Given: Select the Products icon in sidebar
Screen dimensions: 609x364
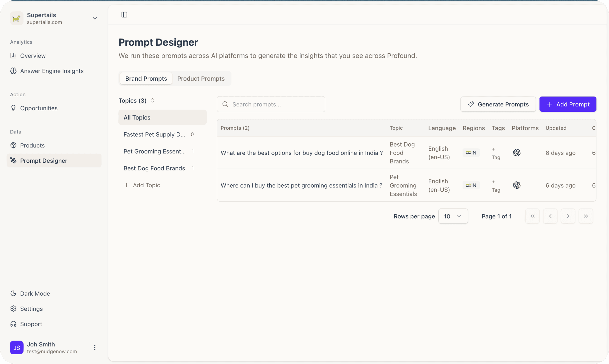Looking at the screenshot, I should tap(13, 145).
